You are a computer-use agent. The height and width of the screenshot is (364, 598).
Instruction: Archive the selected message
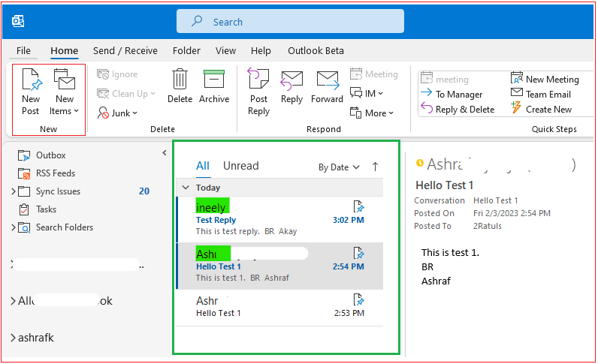coord(214,86)
